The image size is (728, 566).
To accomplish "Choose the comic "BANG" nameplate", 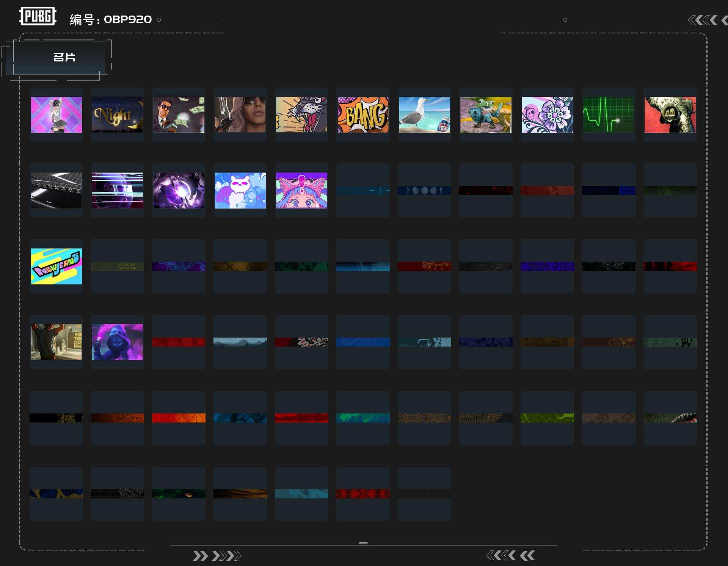I will coord(363,114).
